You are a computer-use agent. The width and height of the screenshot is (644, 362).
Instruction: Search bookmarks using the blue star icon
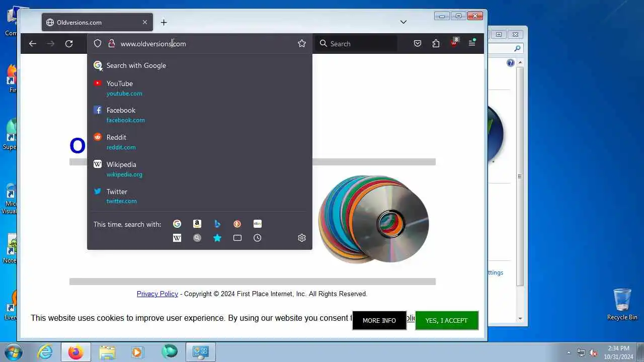tap(217, 238)
